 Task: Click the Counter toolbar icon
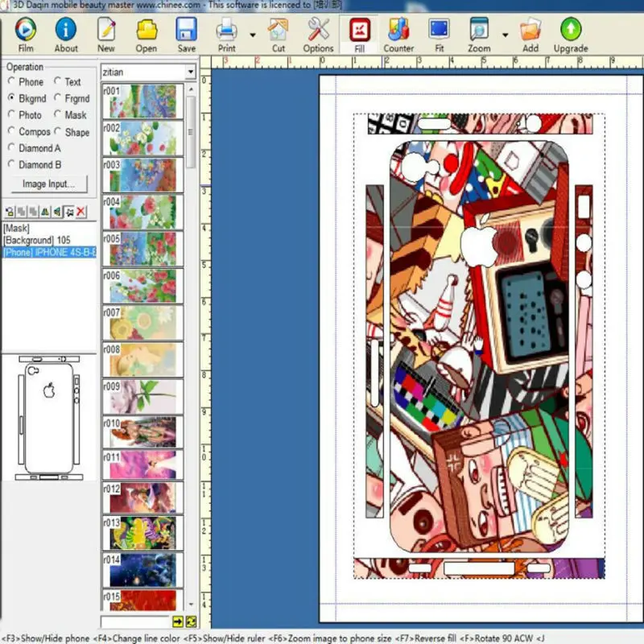pyautogui.click(x=398, y=30)
